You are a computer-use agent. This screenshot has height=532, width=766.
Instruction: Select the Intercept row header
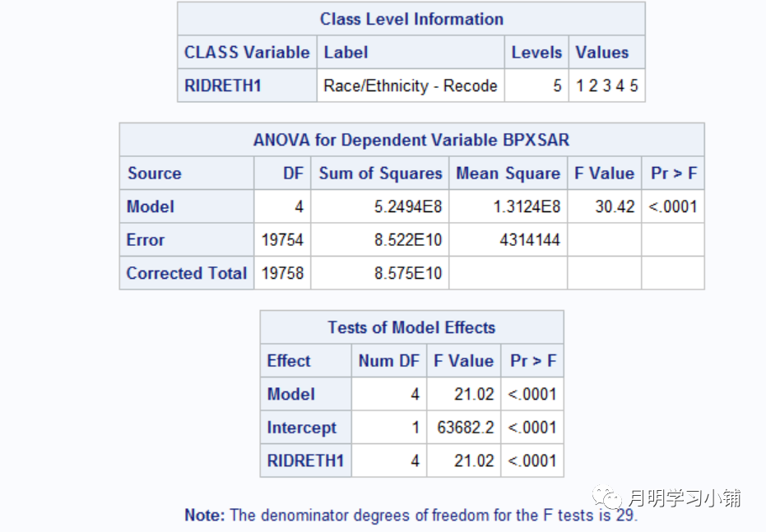point(302,428)
